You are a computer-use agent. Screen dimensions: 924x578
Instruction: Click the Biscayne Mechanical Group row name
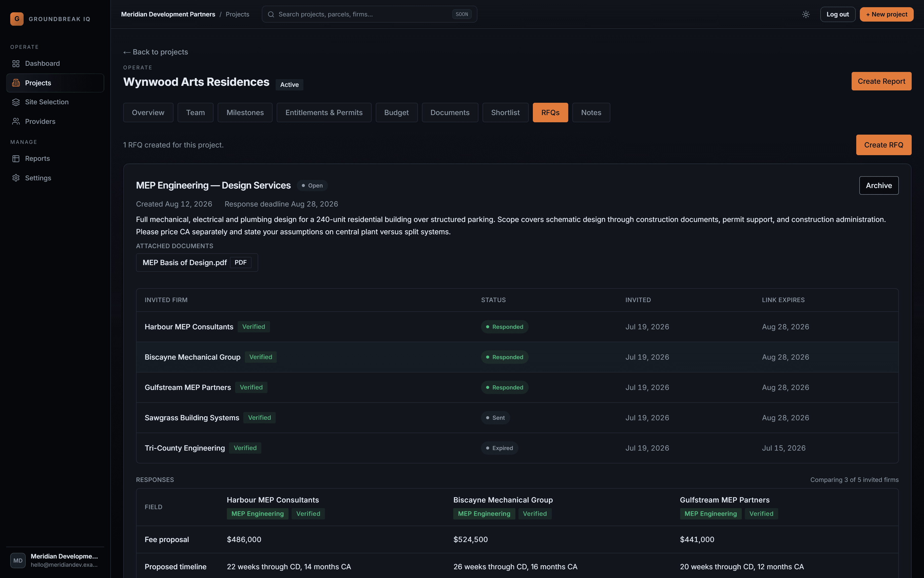[x=192, y=357]
